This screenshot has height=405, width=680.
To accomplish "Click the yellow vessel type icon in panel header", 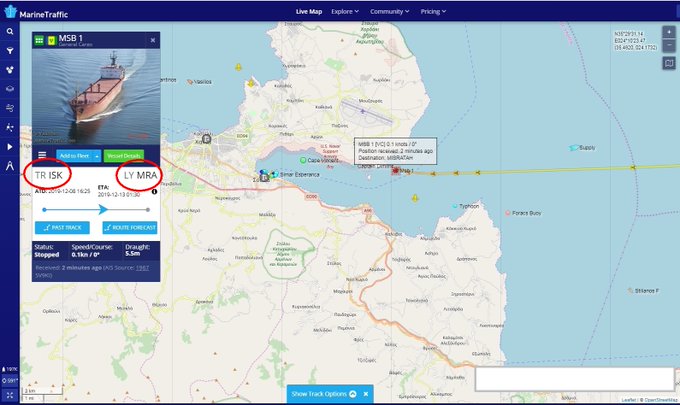I will click(x=52, y=40).
